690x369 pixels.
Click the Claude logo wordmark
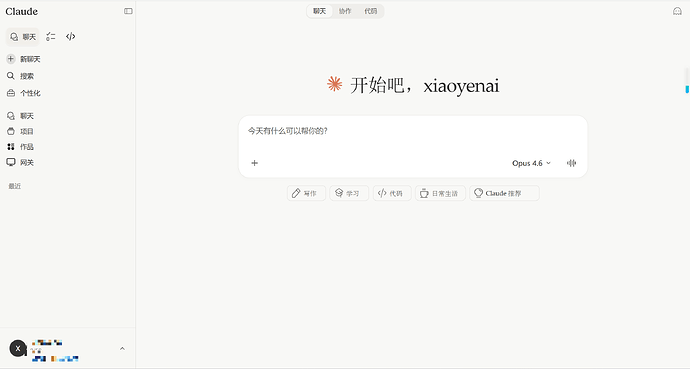coord(22,11)
